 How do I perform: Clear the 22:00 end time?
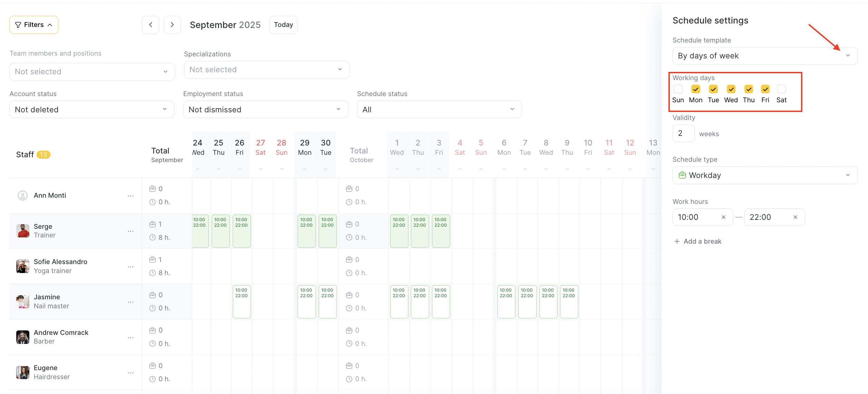tap(795, 217)
